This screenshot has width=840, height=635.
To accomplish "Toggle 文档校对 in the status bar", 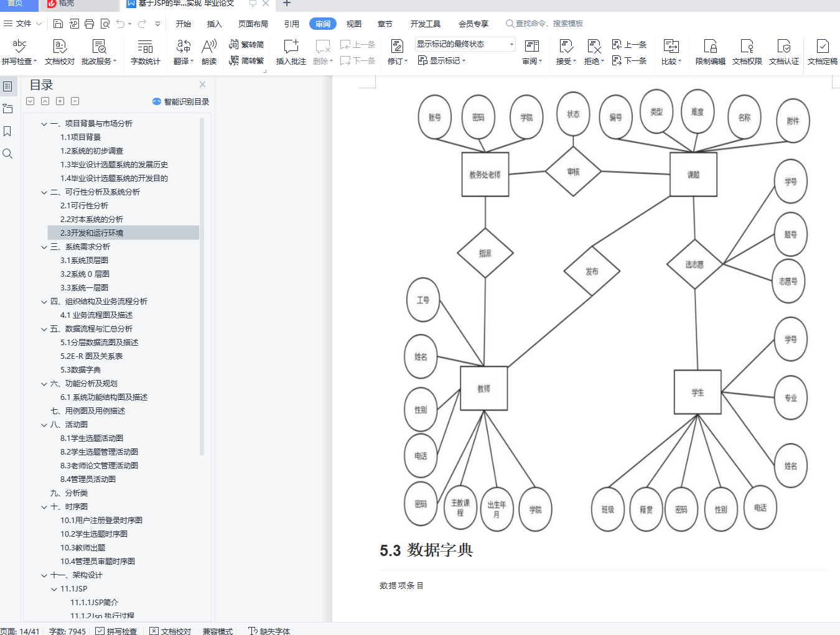I will 170,631.
